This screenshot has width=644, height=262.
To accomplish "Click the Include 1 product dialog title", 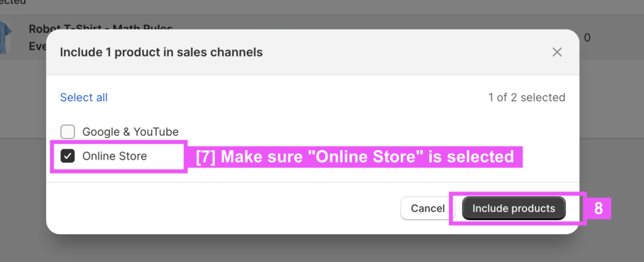I will pyautogui.click(x=162, y=52).
